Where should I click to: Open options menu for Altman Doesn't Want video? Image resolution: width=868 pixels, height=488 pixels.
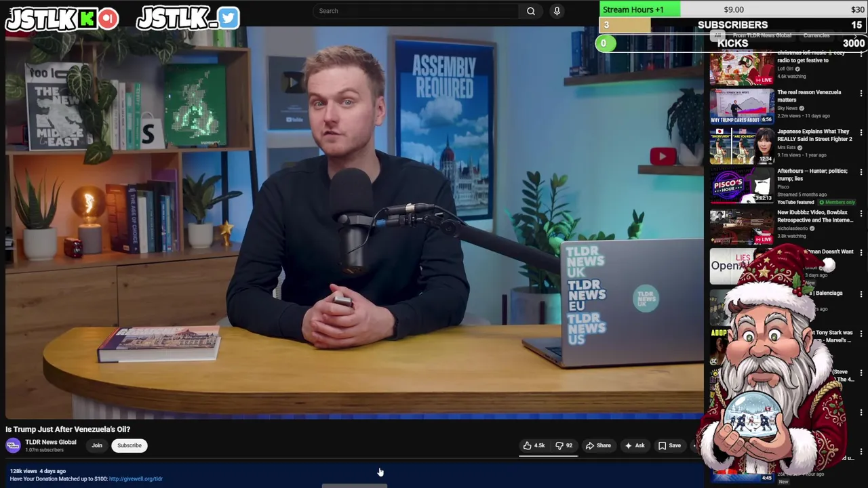tap(861, 252)
